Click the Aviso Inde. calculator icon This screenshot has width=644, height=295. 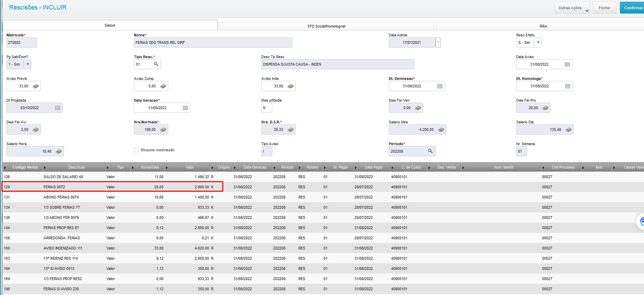pyautogui.click(x=291, y=86)
